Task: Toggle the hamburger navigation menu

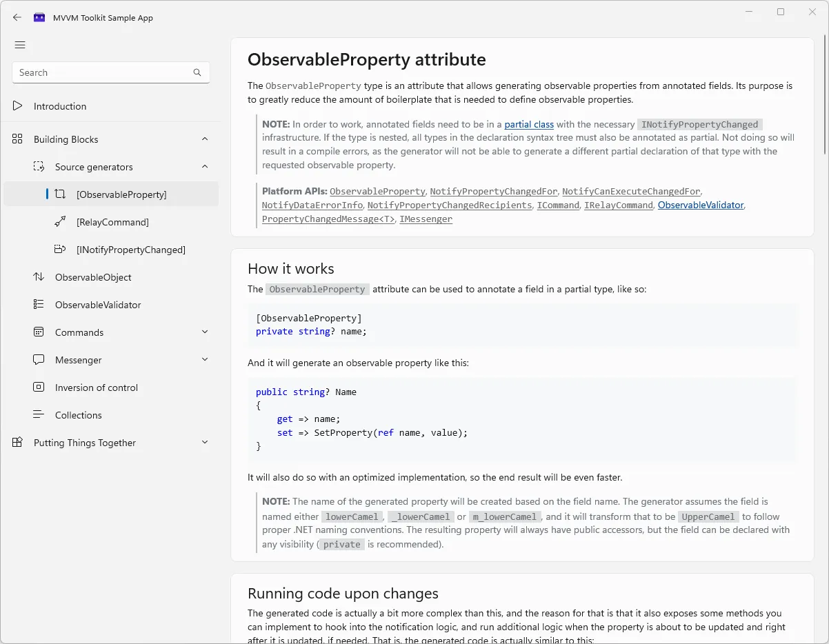Action: pos(20,45)
